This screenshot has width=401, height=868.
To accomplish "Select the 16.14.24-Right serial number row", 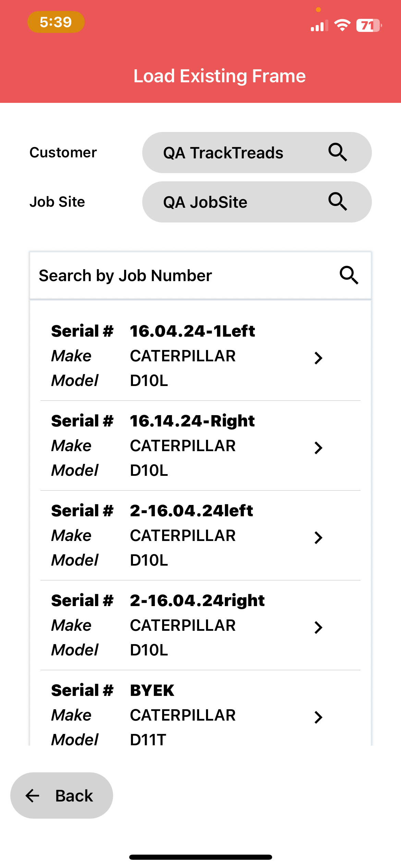I will coord(200,446).
